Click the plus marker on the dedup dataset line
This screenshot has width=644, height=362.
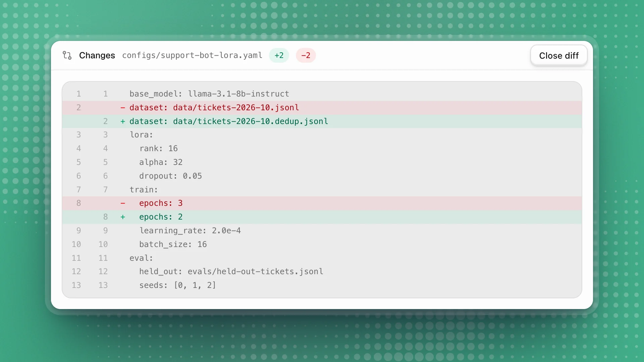123,121
